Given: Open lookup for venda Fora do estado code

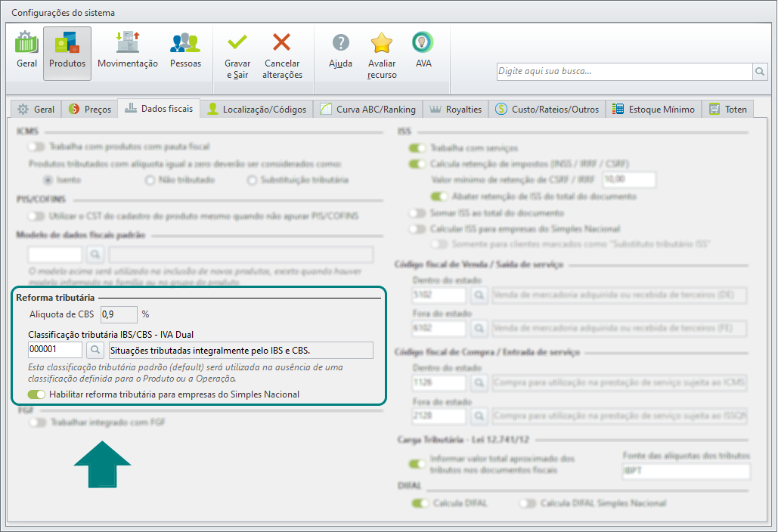Looking at the screenshot, I should 479,328.
